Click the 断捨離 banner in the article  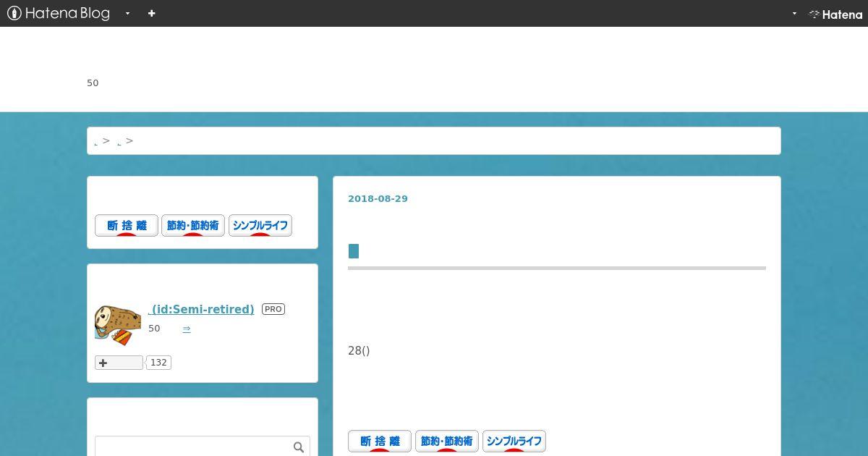point(380,441)
